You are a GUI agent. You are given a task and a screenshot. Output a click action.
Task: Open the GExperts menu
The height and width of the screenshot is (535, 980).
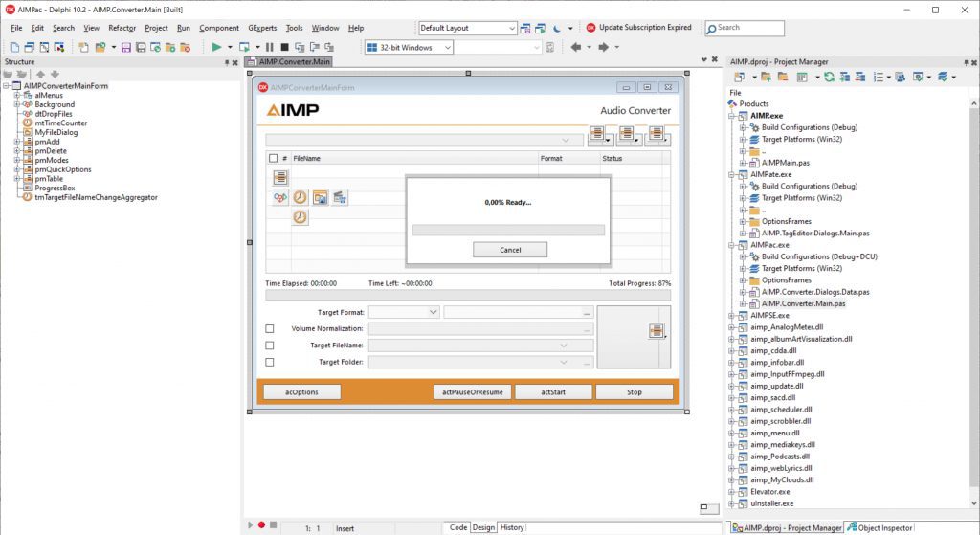point(262,28)
